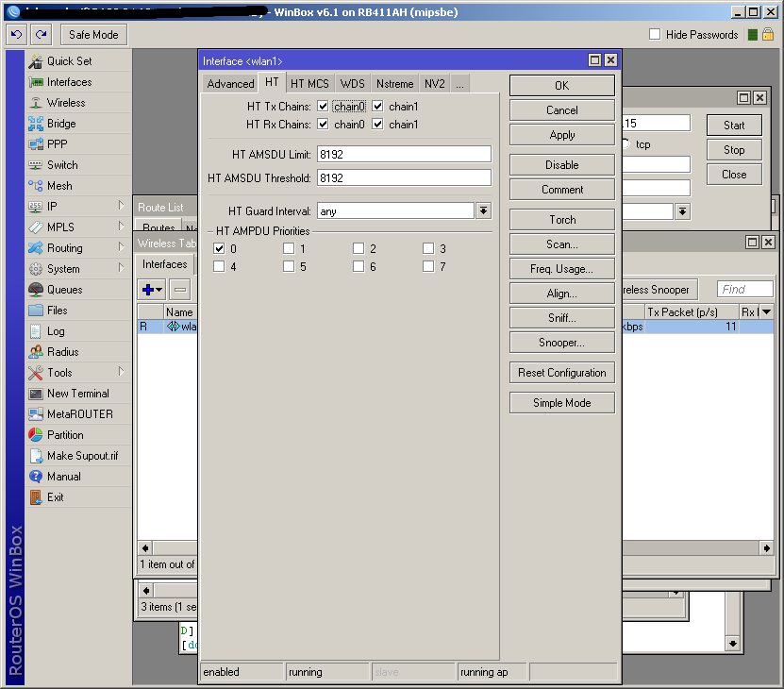Click the green status indicator icon
The image size is (784, 689).
pyautogui.click(x=753, y=35)
